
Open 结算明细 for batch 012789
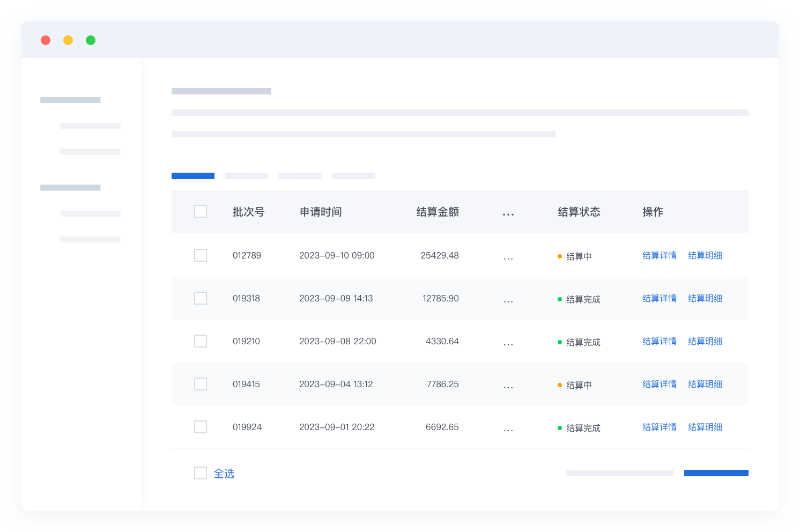(x=705, y=255)
